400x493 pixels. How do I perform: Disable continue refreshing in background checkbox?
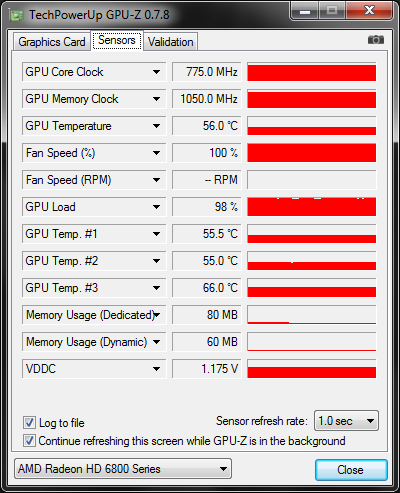29,441
